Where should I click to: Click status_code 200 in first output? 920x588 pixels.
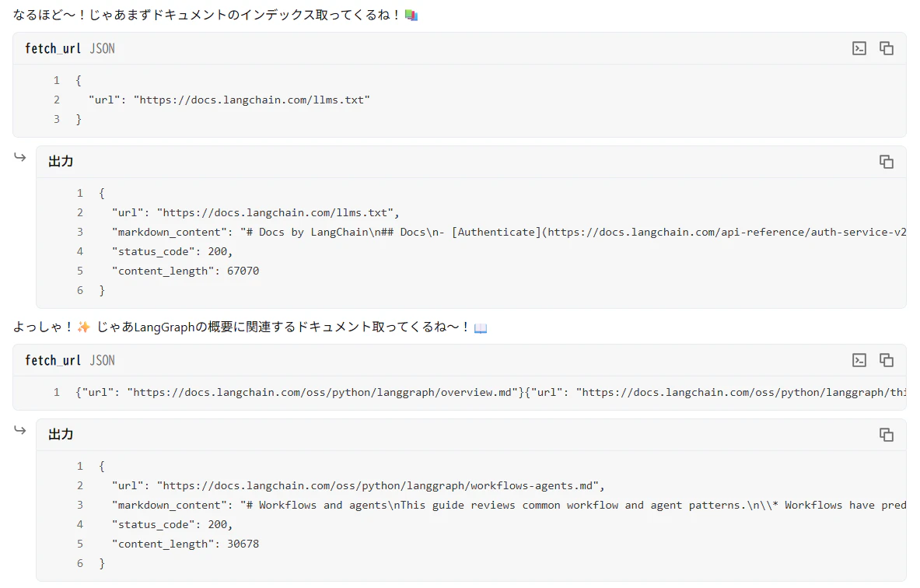pos(172,251)
